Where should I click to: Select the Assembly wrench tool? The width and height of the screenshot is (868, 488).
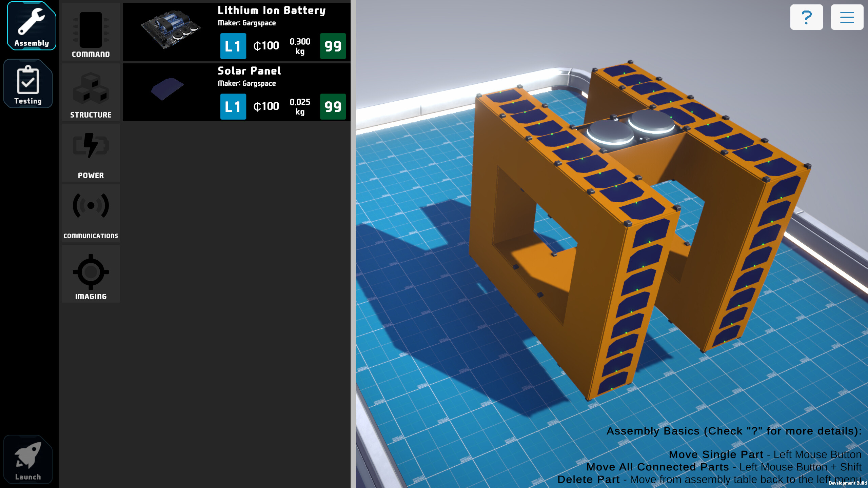pyautogui.click(x=31, y=25)
